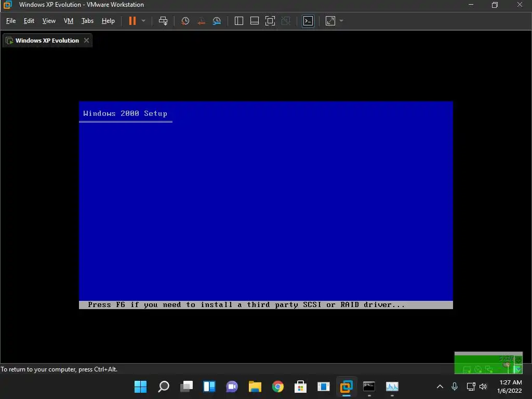Click the Unity mode icon
Screen dimensions: 532x399
(x=286, y=21)
